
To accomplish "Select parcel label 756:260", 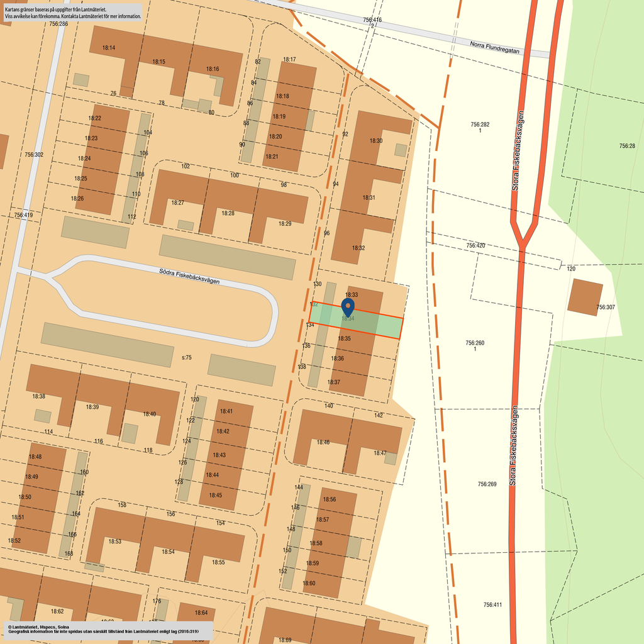I will coord(475,343).
